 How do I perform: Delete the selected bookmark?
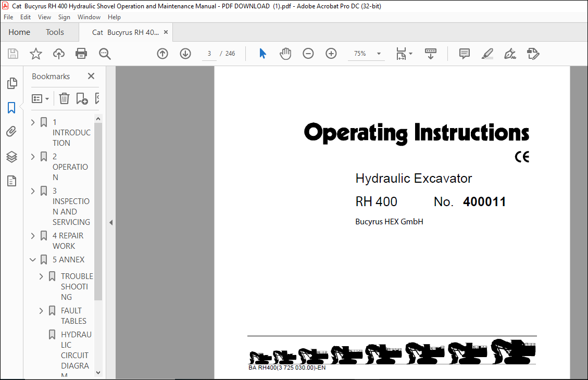coord(64,98)
